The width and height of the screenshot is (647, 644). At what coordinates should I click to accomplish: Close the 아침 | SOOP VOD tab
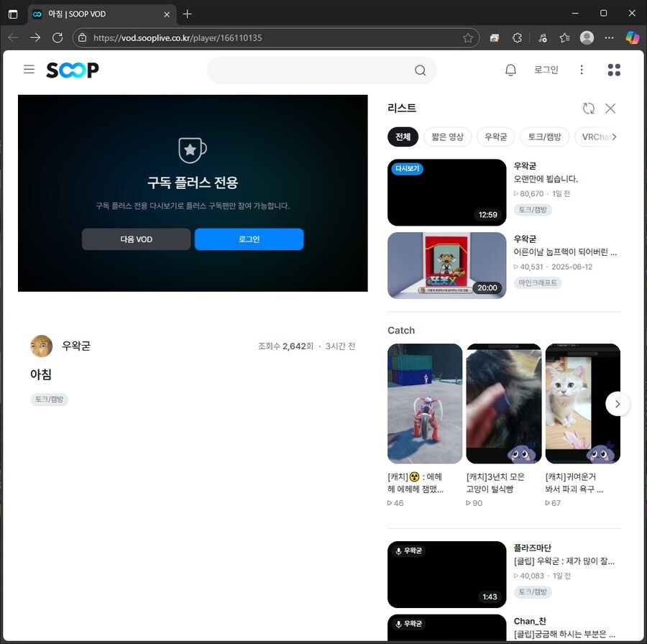click(x=167, y=14)
